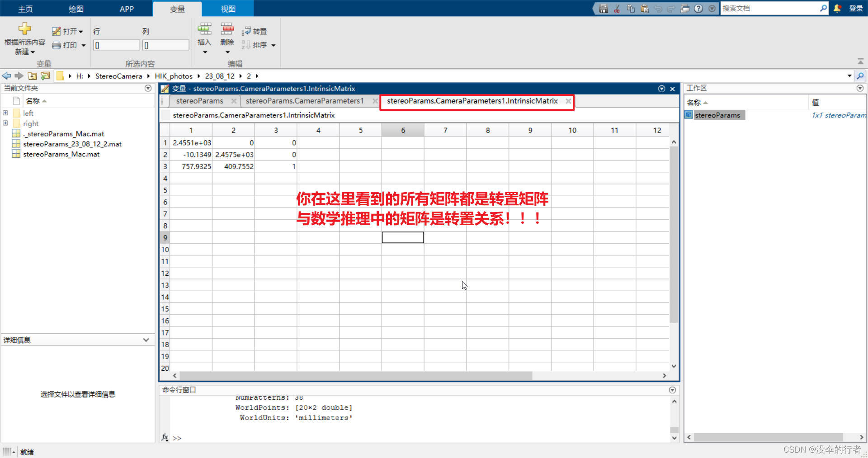This screenshot has height=458, width=868.
Task: Open the 当前文件夹 panel actions menu
Action: coord(148,88)
